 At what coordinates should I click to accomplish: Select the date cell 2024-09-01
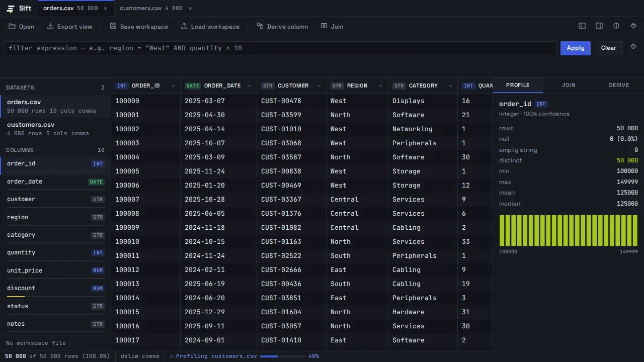click(218, 340)
